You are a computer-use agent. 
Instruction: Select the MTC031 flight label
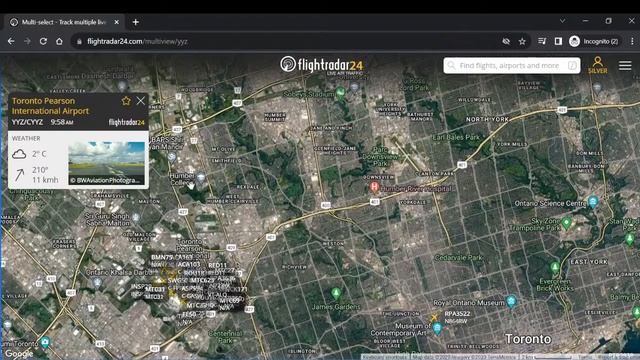pyautogui.click(x=155, y=289)
